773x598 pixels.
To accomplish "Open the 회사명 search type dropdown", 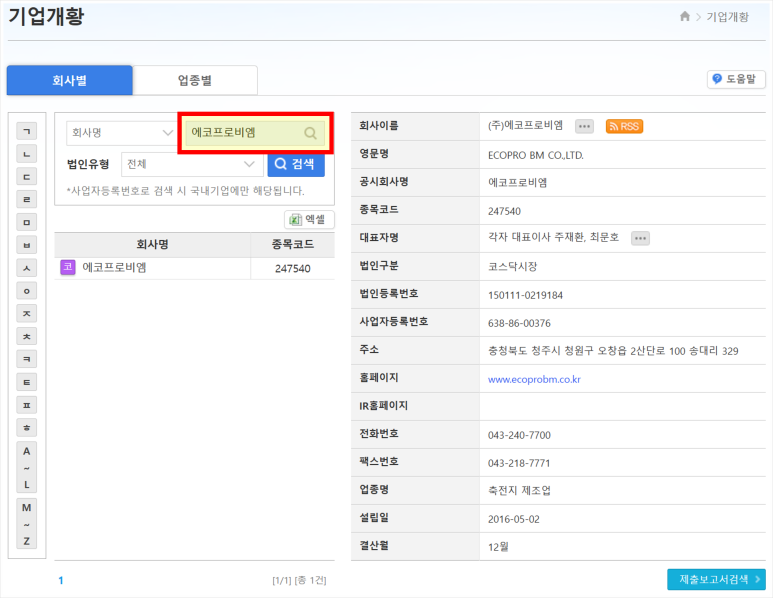I will (122, 133).
